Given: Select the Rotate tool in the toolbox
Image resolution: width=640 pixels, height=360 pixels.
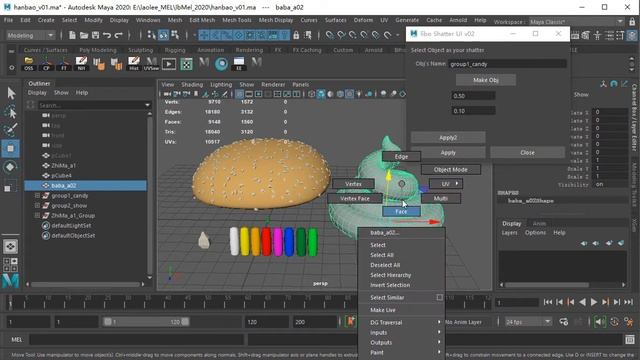Looking at the screenshot, I should click(11, 167).
